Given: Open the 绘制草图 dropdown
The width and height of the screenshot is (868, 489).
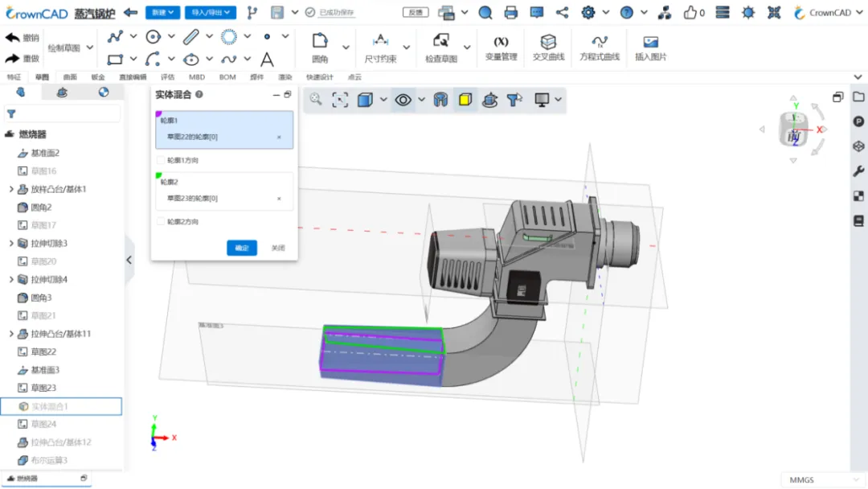Looking at the screenshot, I should click(x=70, y=47).
